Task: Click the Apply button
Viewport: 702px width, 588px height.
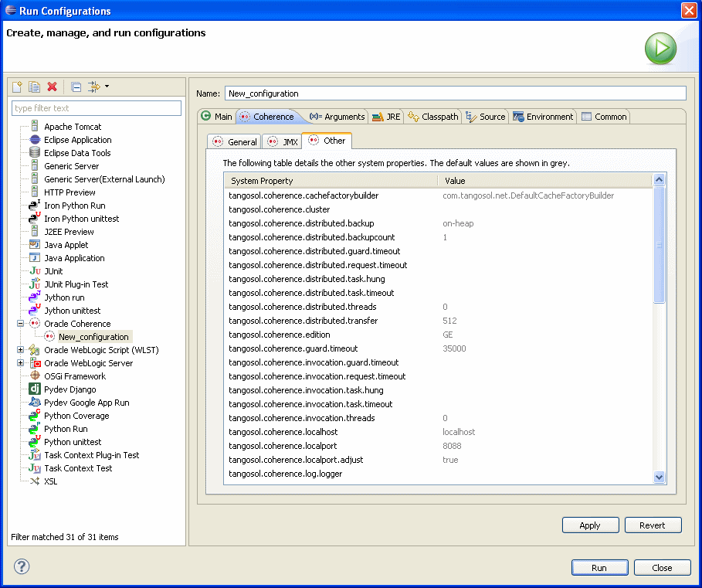Action: 590,525
